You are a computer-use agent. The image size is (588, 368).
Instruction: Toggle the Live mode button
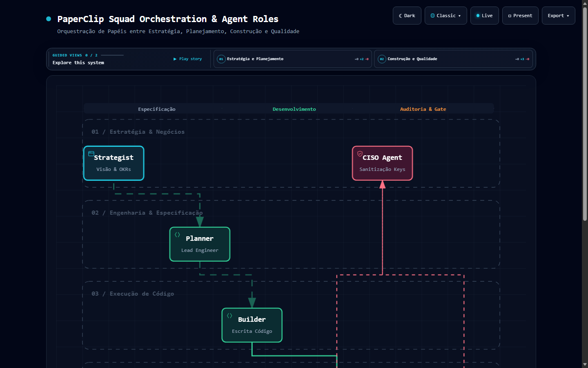(484, 16)
